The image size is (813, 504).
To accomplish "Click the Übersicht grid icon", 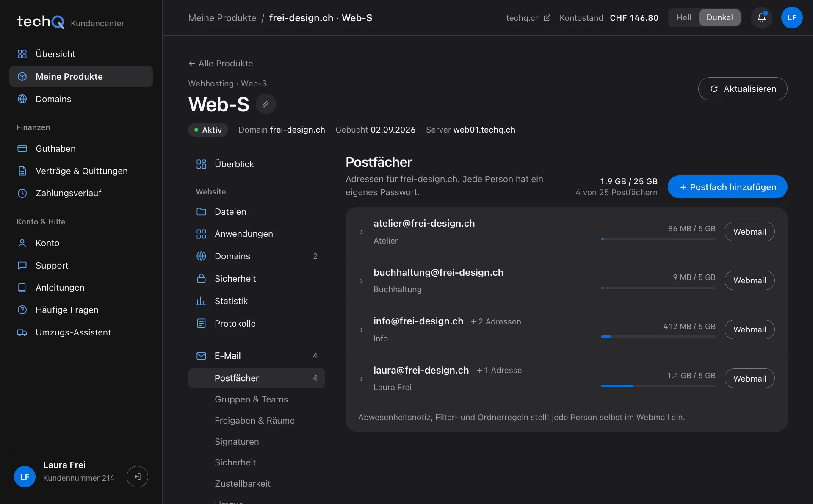I will [x=22, y=54].
